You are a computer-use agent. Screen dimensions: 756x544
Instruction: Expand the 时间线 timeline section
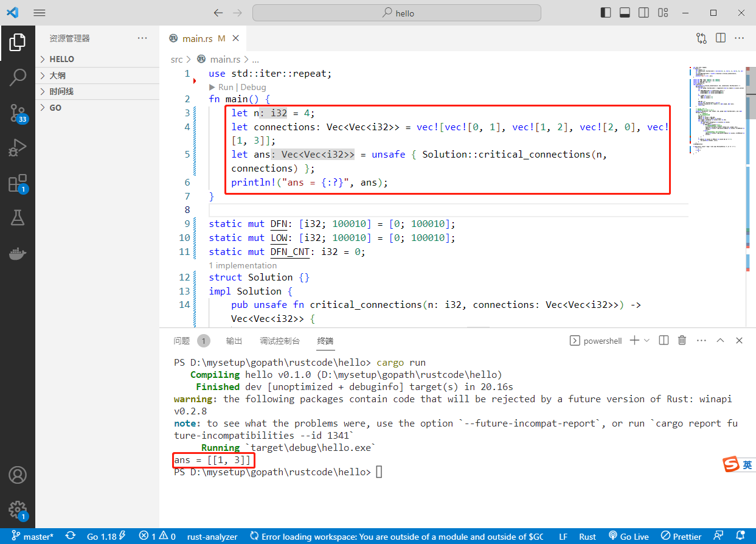[x=97, y=91]
